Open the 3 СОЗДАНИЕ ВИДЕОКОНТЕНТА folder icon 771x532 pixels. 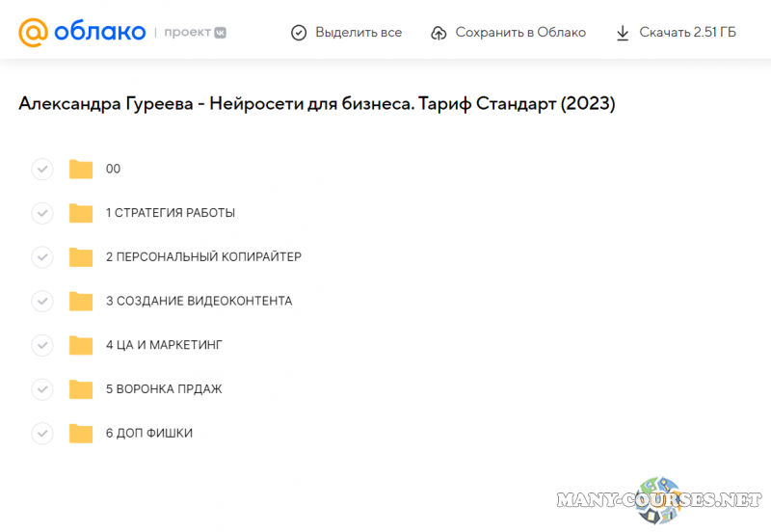pos(81,302)
